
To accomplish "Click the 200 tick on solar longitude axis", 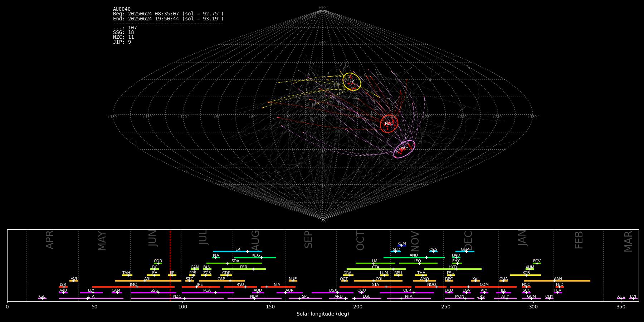I will coord(358,307).
